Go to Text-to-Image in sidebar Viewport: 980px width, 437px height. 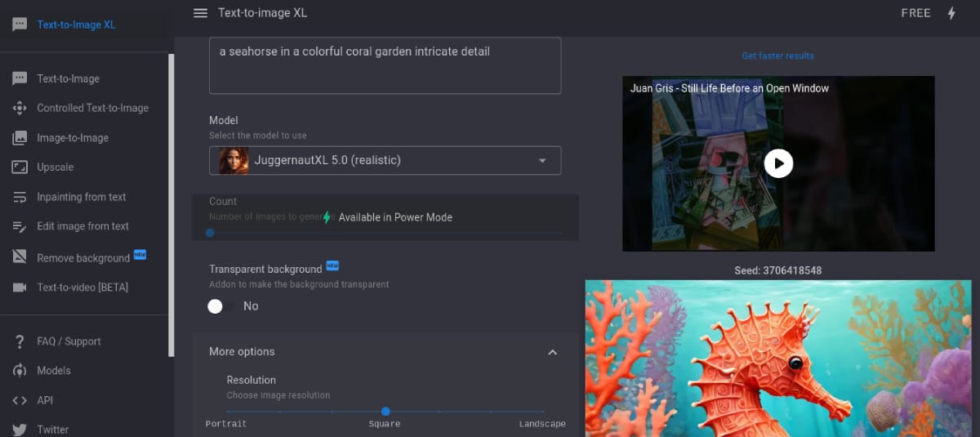(68, 78)
